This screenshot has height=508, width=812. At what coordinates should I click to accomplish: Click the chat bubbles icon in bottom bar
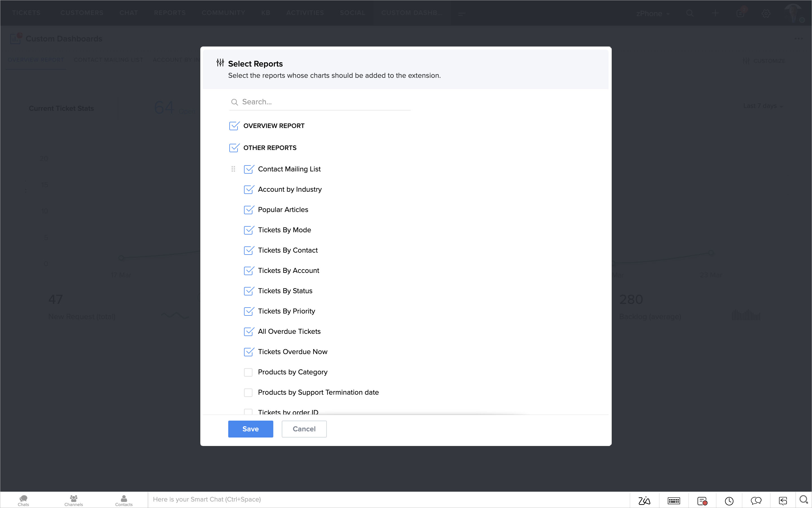(x=756, y=501)
